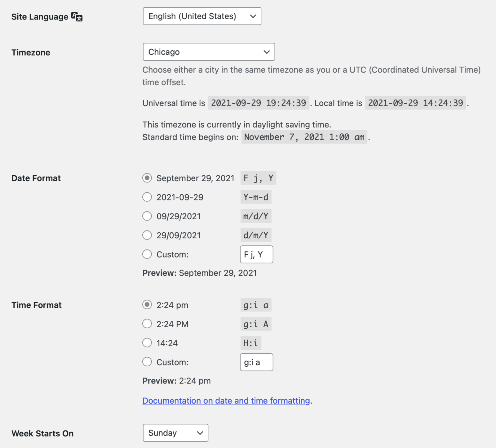The height and width of the screenshot is (448, 496).
Task: Click the custom date format text field
Action: click(256, 254)
